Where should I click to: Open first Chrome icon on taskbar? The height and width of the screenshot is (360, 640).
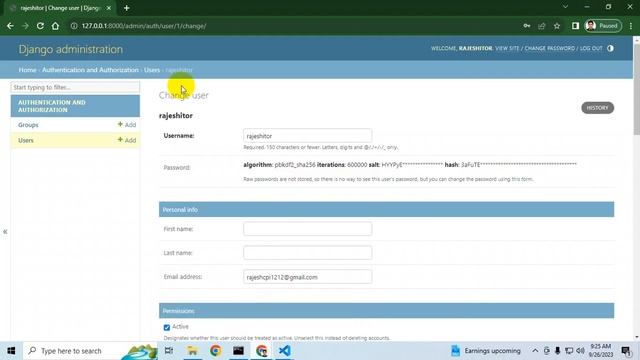coord(216,351)
